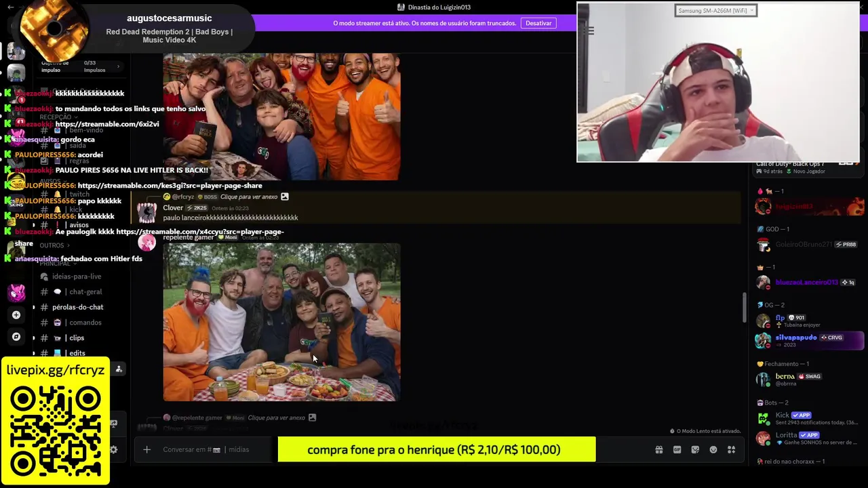Image resolution: width=868 pixels, height=488 pixels.
Task: Open the GIF picker icon
Action: [677, 449]
